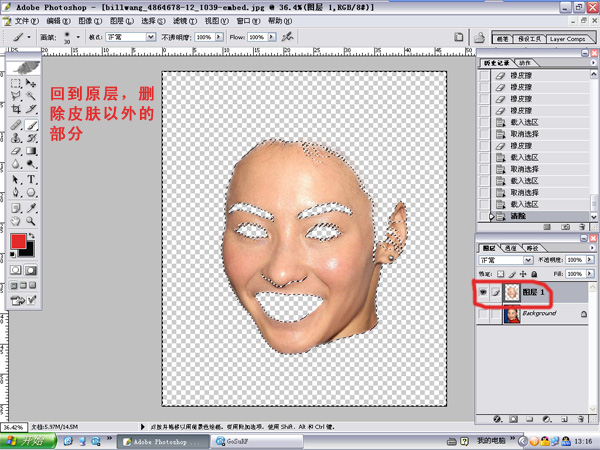Image resolution: width=600 pixels, height=450 pixels.
Task: Select the Slice tool
Action: coord(31,109)
